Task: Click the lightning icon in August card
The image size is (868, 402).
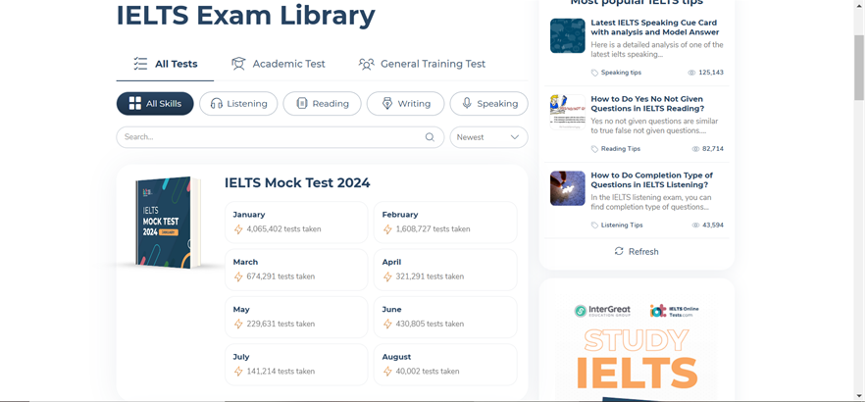Action: click(387, 372)
